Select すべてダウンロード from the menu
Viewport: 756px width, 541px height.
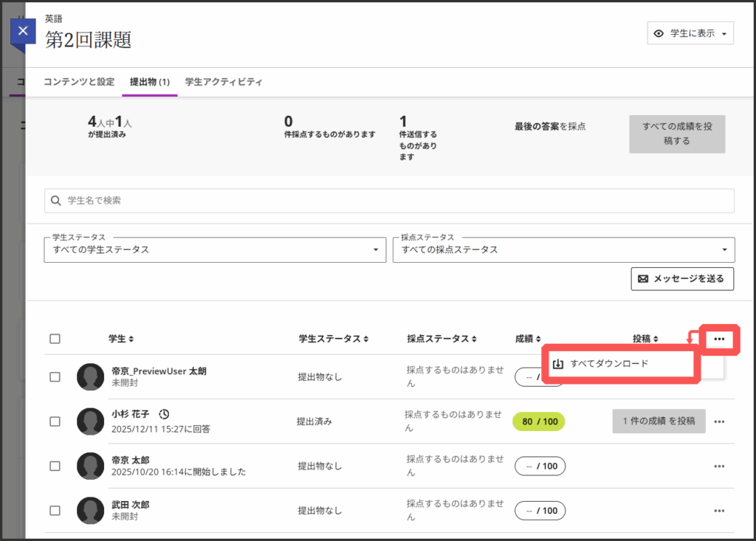coord(608,364)
